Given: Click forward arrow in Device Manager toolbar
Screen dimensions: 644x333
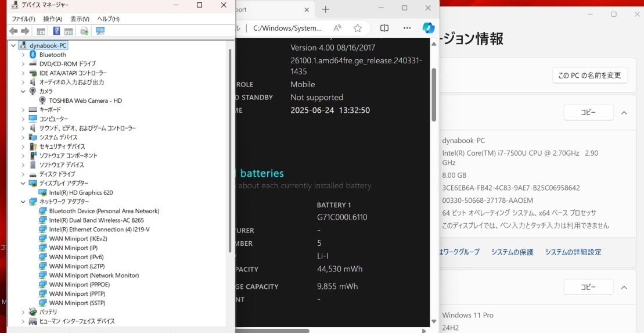Looking at the screenshot, I should click(25, 31).
